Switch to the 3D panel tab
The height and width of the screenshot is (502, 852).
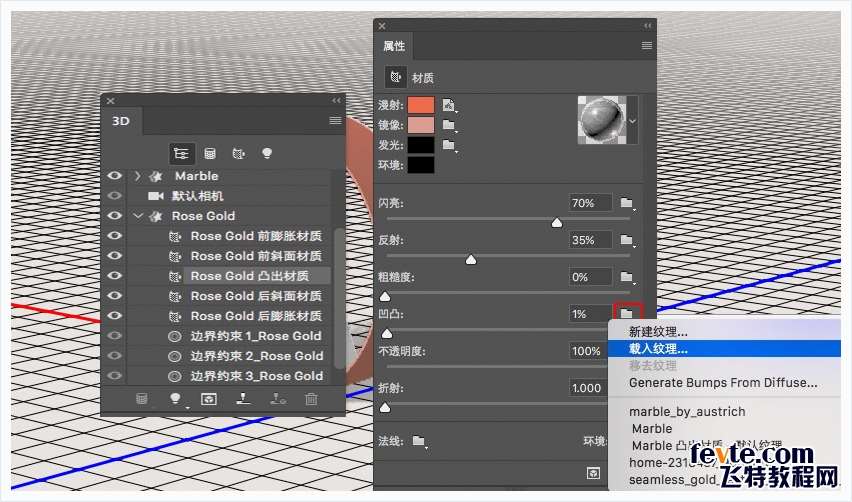(x=121, y=121)
